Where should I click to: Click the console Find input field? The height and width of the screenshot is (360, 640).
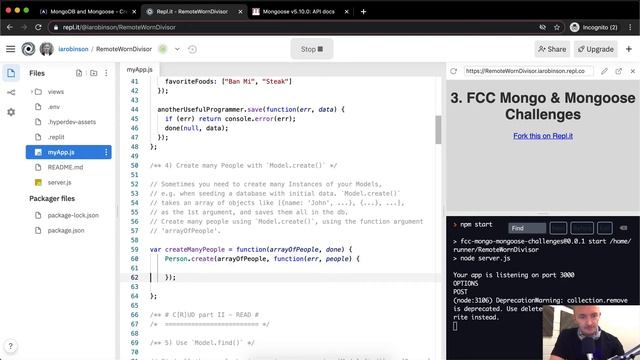tap(527, 228)
